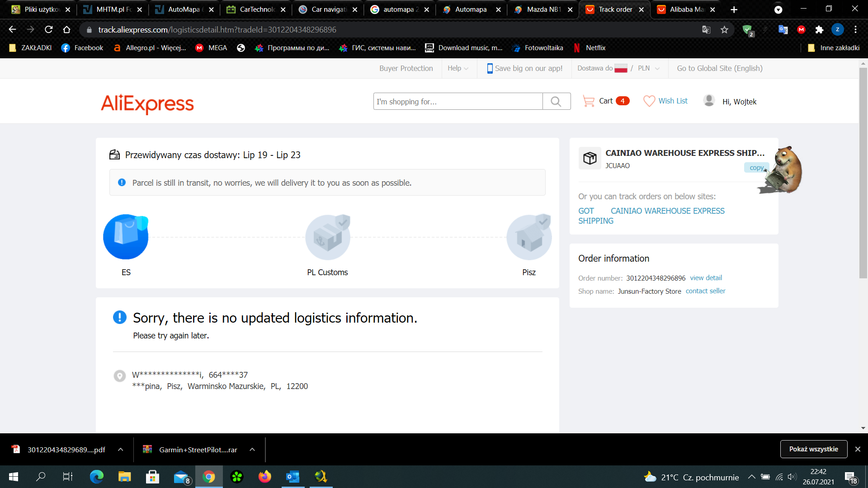Open Outlook from taskbar

pyautogui.click(x=293, y=477)
